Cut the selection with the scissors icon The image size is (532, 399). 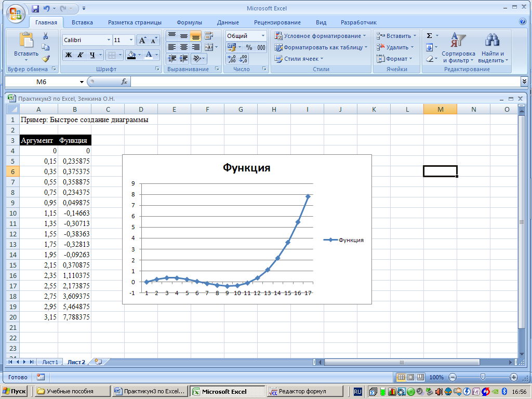tap(46, 36)
